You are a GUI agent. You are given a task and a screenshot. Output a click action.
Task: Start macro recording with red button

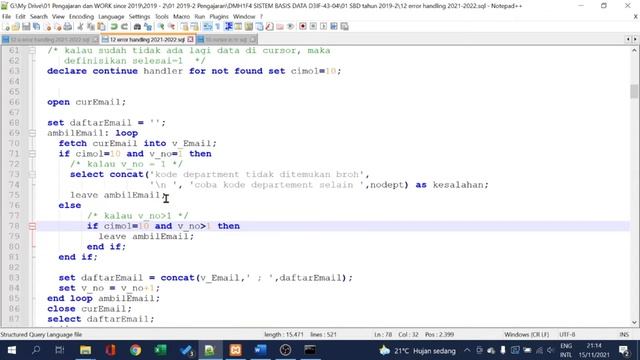[x=302, y=27]
